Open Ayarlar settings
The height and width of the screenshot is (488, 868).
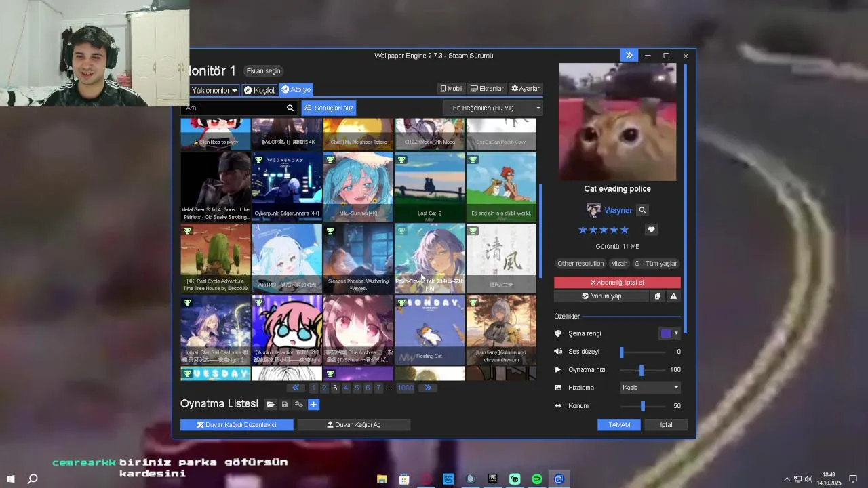526,89
